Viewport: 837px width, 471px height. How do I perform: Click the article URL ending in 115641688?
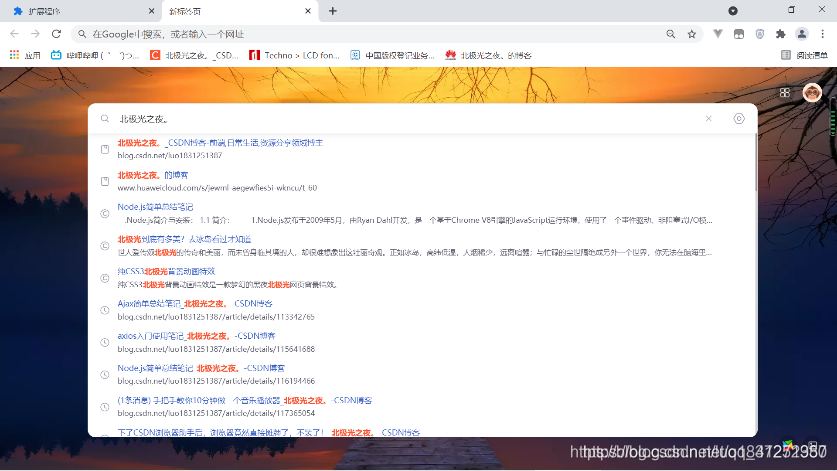[216, 349]
